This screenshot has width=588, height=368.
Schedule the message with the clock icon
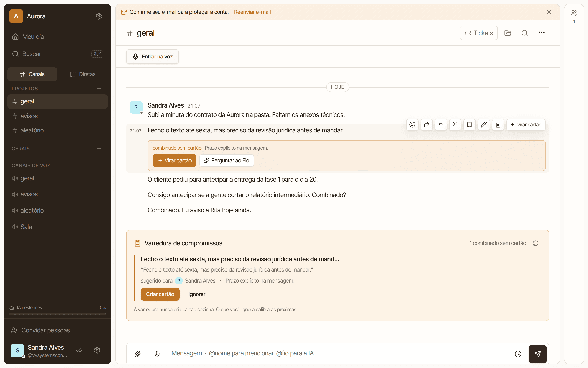[518, 354]
